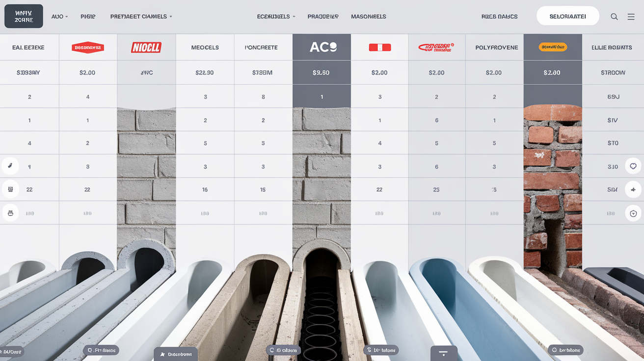Toggle the heart to favorite the right product
Viewport: 644px width, 361px height.
tap(633, 166)
